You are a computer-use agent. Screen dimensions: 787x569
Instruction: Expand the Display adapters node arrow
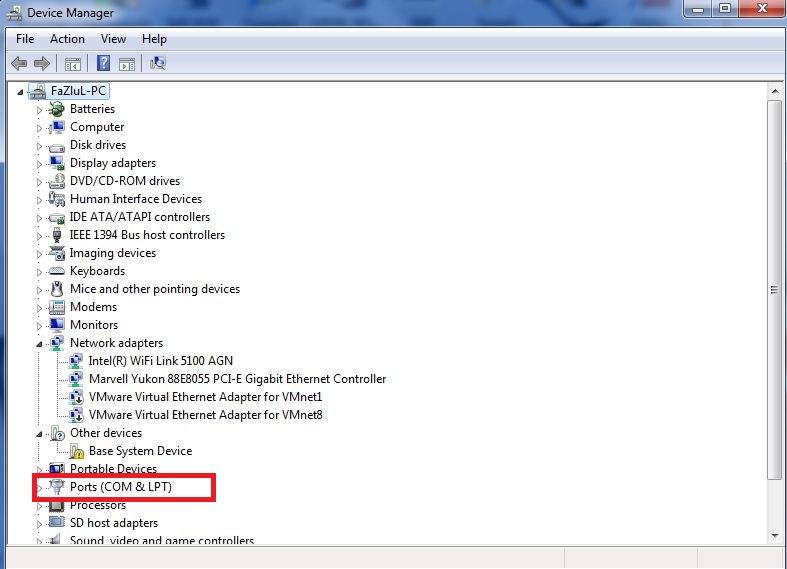(39, 164)
